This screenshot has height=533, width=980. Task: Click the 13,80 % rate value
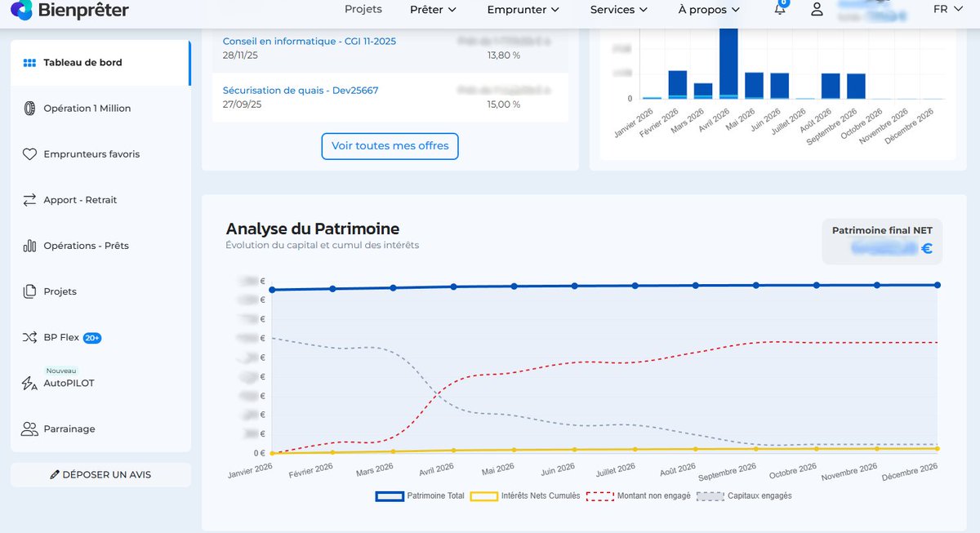tap(503, 55)
